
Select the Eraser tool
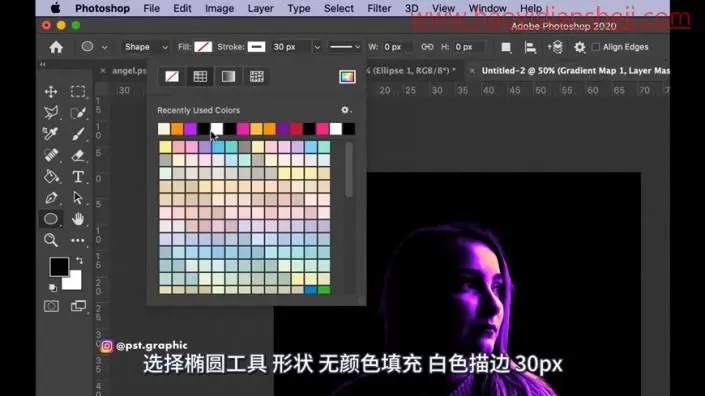tap(78, 155)
